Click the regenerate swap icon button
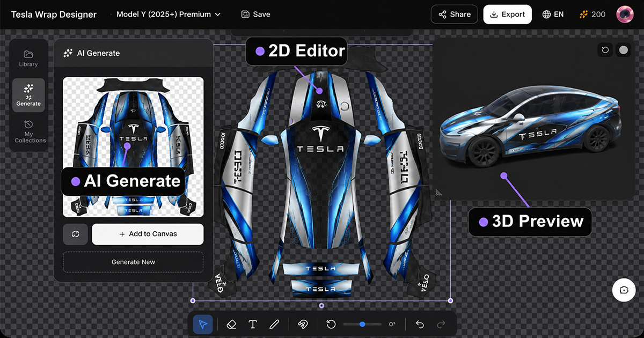Screen dimensions: 644x338 click(x=75, y=234)
